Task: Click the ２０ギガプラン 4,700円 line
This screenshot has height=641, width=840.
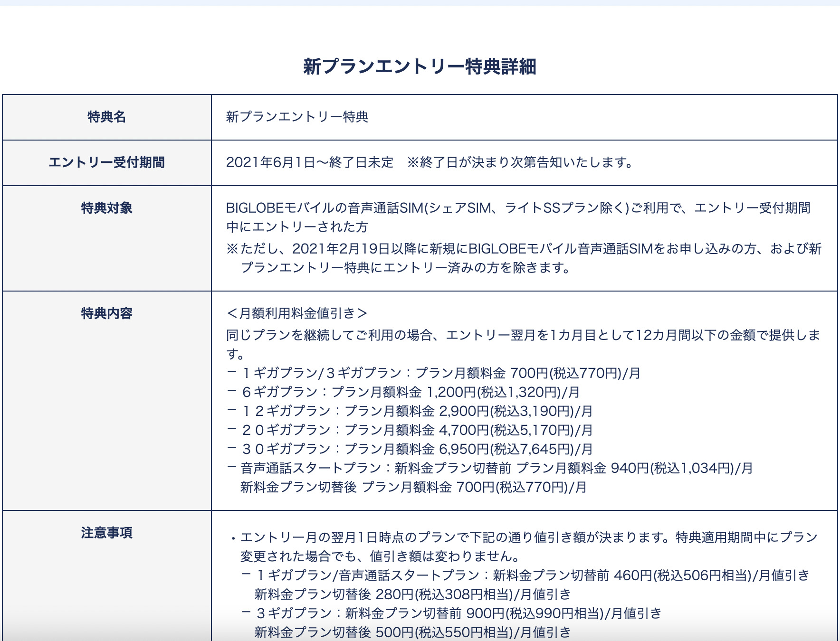Action: [x=410, y=430]
